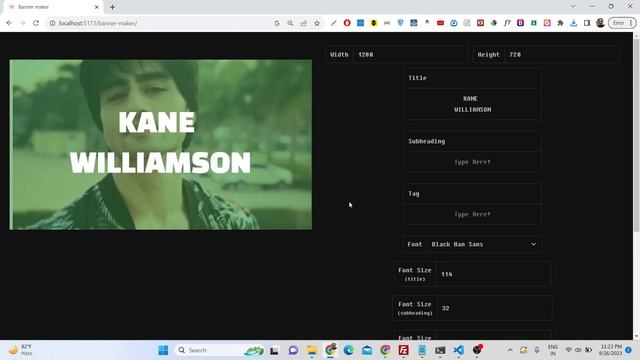Image resolution: width=640 pixels, height=360 pixels.
Task: Close the Banner maker tab
Action: point(97,7)
